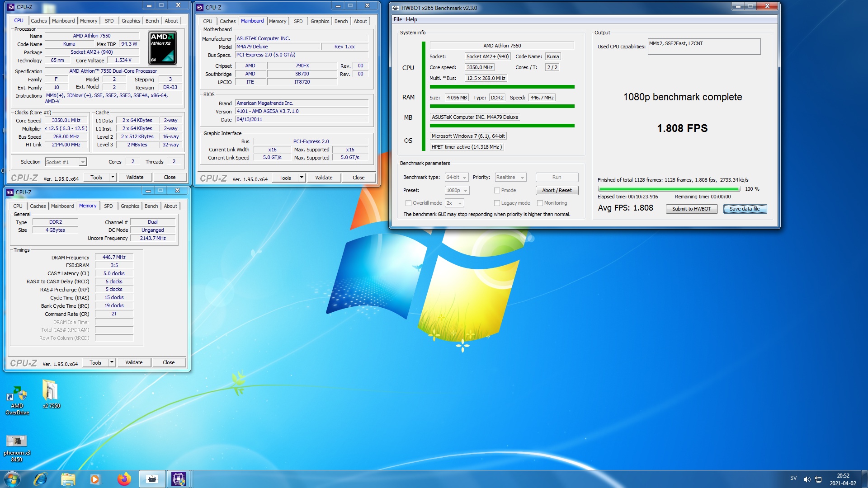Image resolution: width=868 pixels, height=488 pixels.
Task: Open the AMD OverDrive desktop shortcut
Action: click(17, 400)
